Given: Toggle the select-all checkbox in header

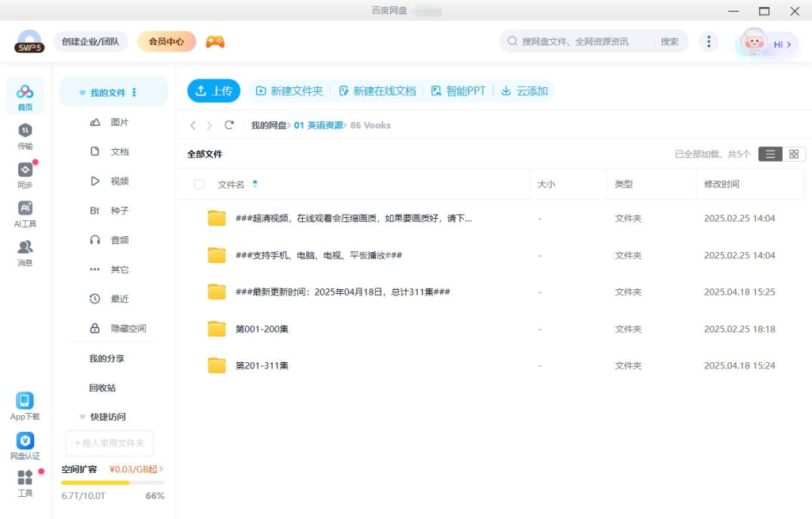Looking at the screenshot, I should pos(199,185).
